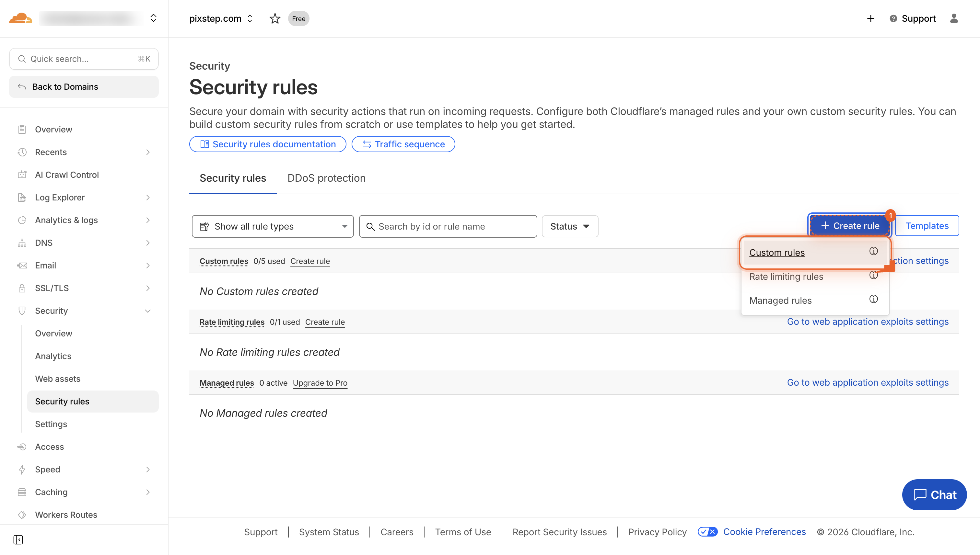The image size is (980, 555).
Task: Select Custom rules from the create rule menu
Action: click(777, 252)
